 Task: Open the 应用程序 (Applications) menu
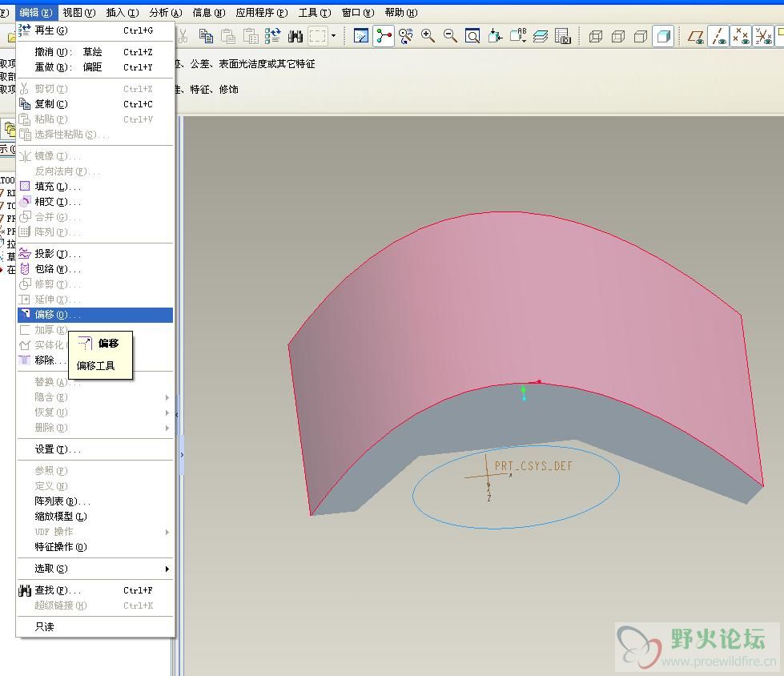pos(262,13)
